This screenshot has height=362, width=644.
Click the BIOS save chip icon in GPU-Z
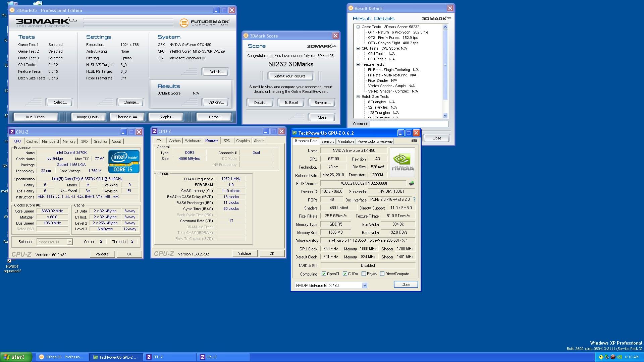[x=412, y=183]
